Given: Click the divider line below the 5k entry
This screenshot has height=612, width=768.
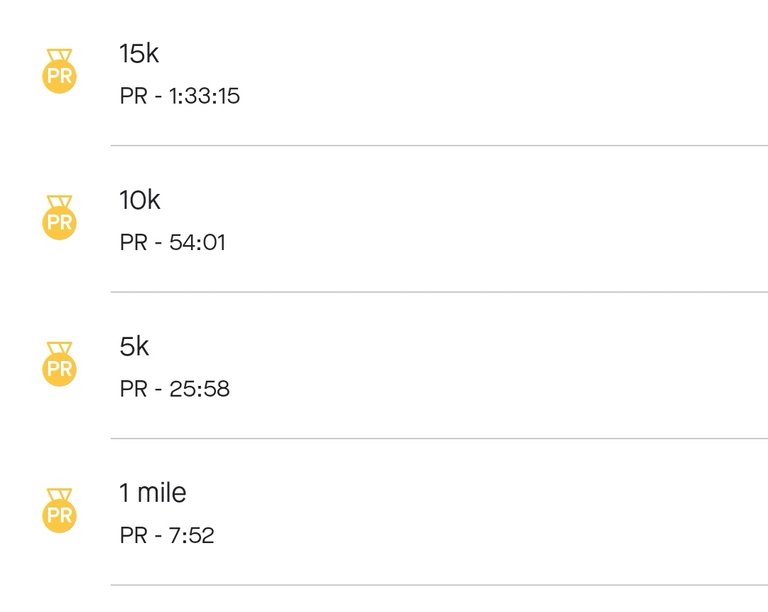Looking at the screenshot, I should pos(439,438).
